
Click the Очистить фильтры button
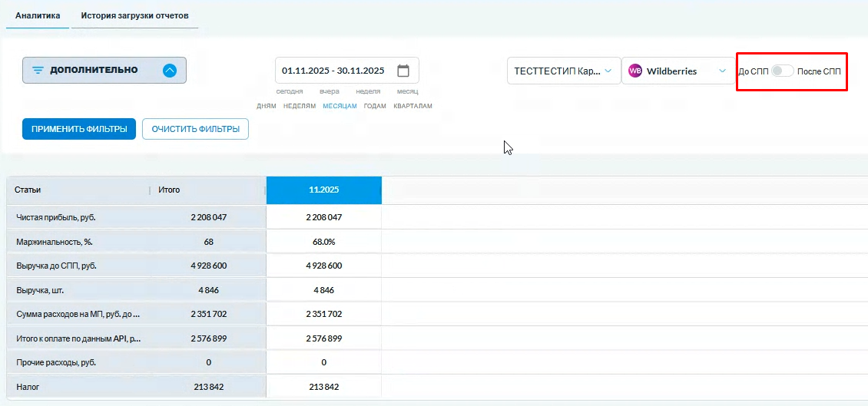(195, 129)
